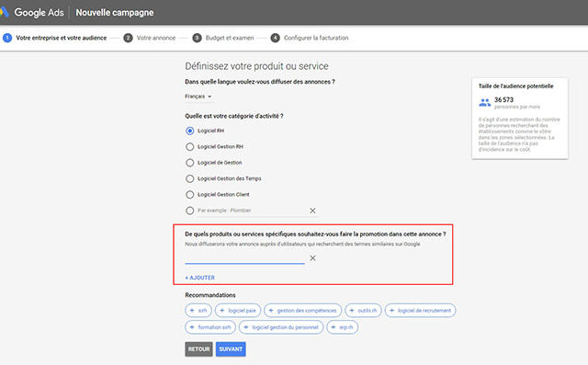Add the gestion des compétences recommendation
Screen dimensions: 588x365
pos(303,310)
